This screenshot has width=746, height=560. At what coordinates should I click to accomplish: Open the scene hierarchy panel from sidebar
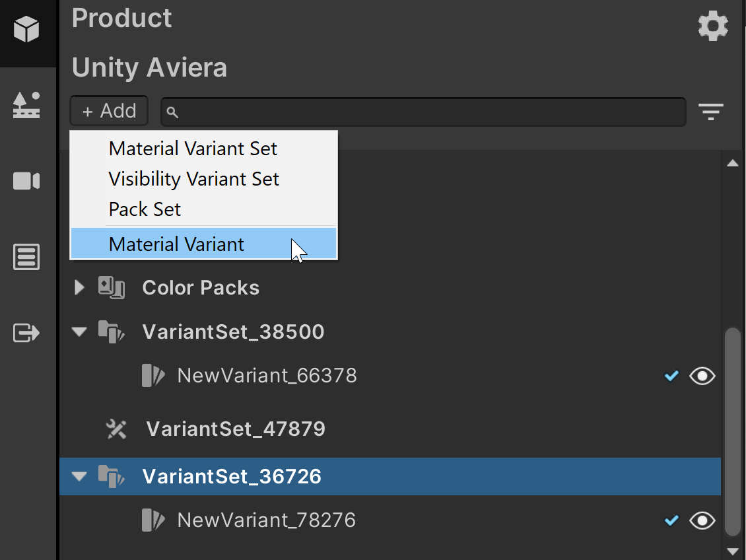click(x=27, y=104)
